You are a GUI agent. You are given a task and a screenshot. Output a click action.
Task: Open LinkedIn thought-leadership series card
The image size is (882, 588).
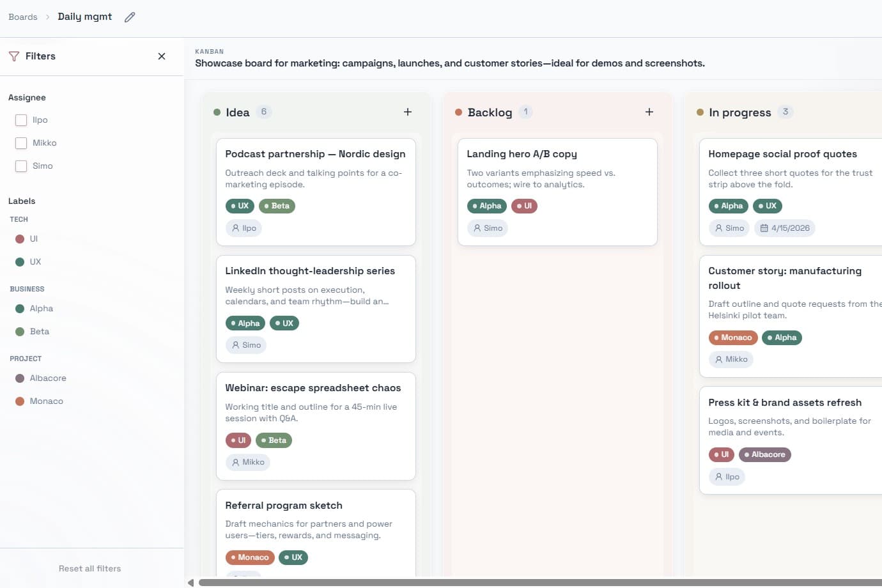pos(316,309)
